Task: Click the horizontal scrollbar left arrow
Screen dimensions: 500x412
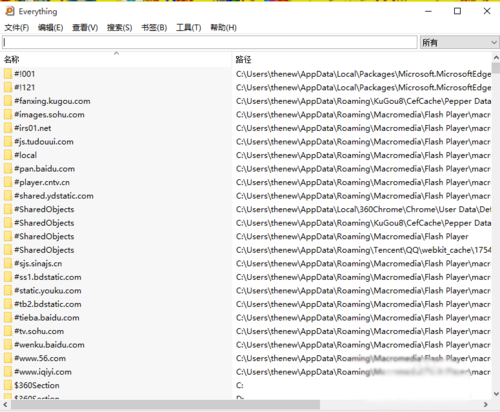Action: [5, 405]
